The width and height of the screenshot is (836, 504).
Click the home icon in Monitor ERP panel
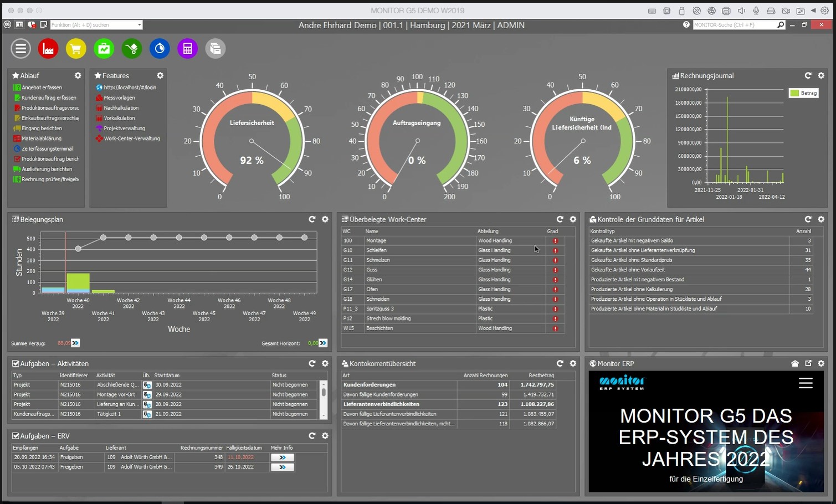(x=795, y=363)
